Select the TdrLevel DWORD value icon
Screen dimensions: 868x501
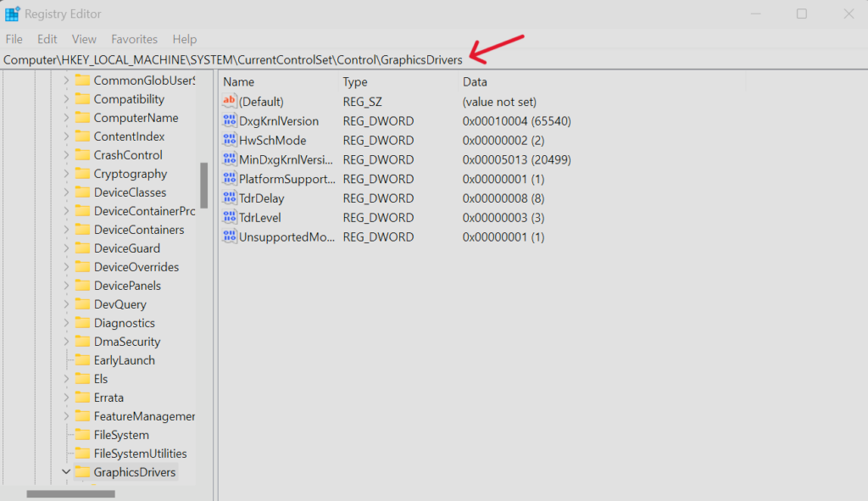(x=229, y=218)
